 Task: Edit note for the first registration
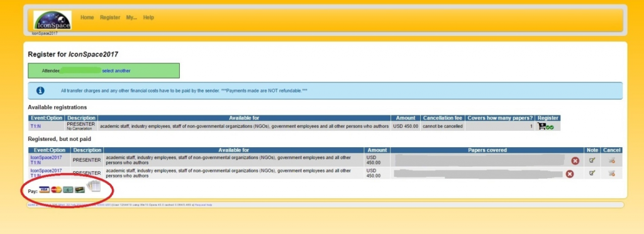point(592,161)
